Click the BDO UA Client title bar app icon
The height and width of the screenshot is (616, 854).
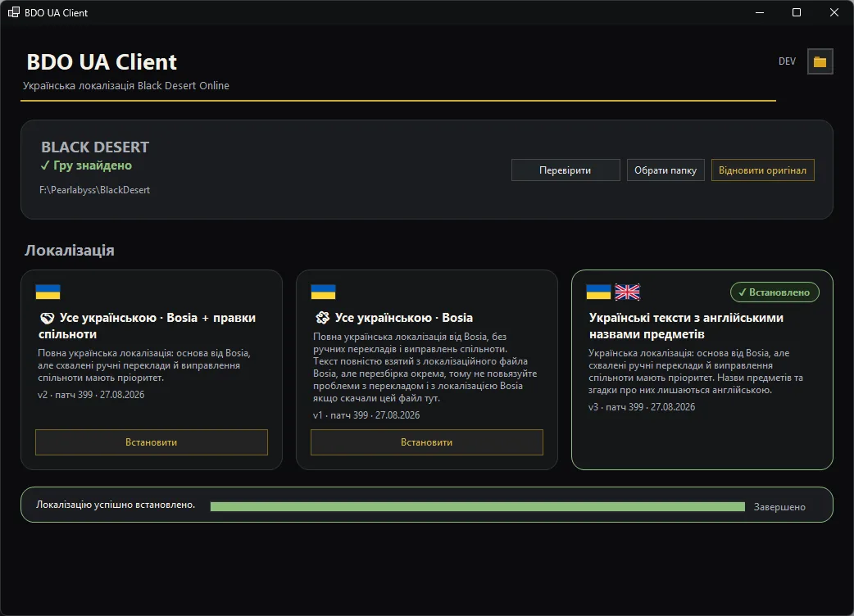[14, 12]
